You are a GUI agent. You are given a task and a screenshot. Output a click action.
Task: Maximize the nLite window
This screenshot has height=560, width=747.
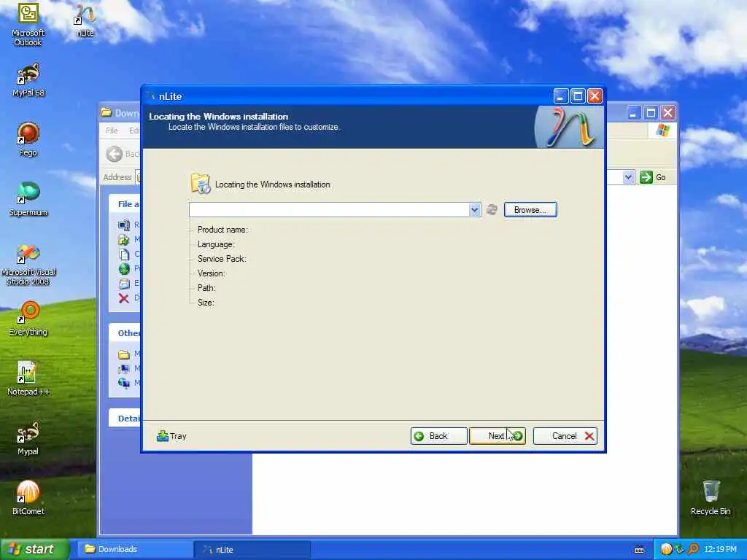click(x=578, y=96)
